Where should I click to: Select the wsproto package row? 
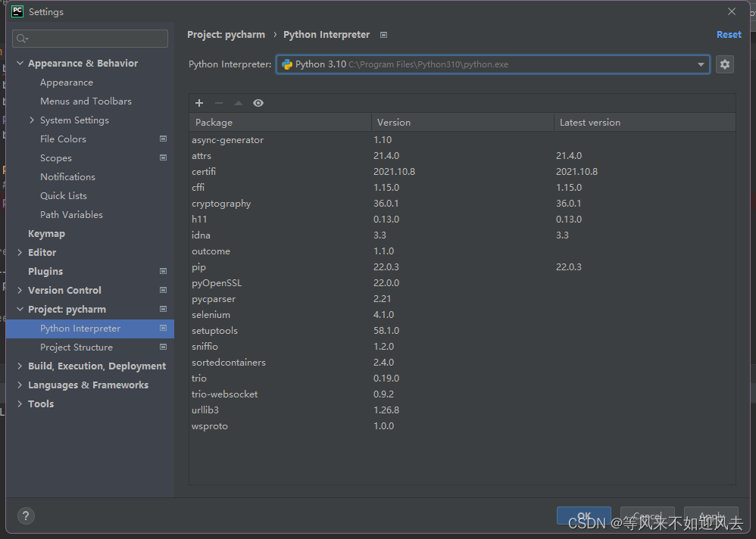click(462, 425)
